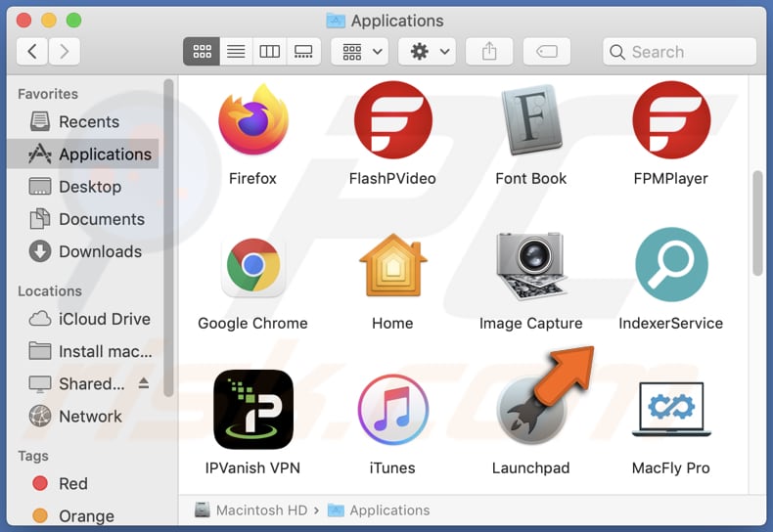Viewport: 773px width, 532px height.
Task: Click the Share toolbar button
Action: (x=489, y=51)
